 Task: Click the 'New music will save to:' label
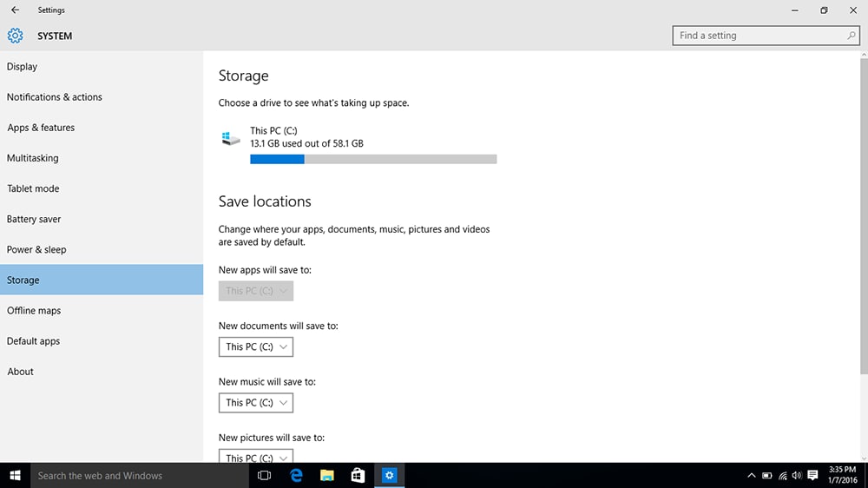pos(266,382)
